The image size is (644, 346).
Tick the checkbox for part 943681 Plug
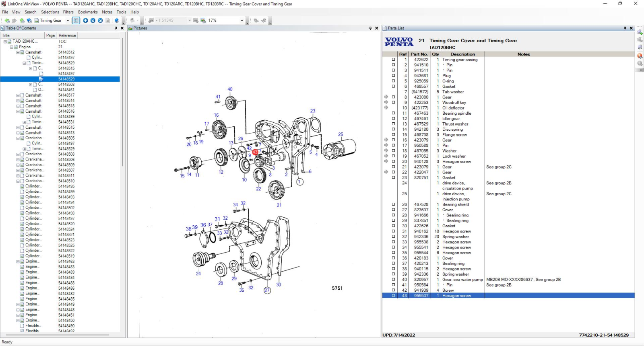393,76
